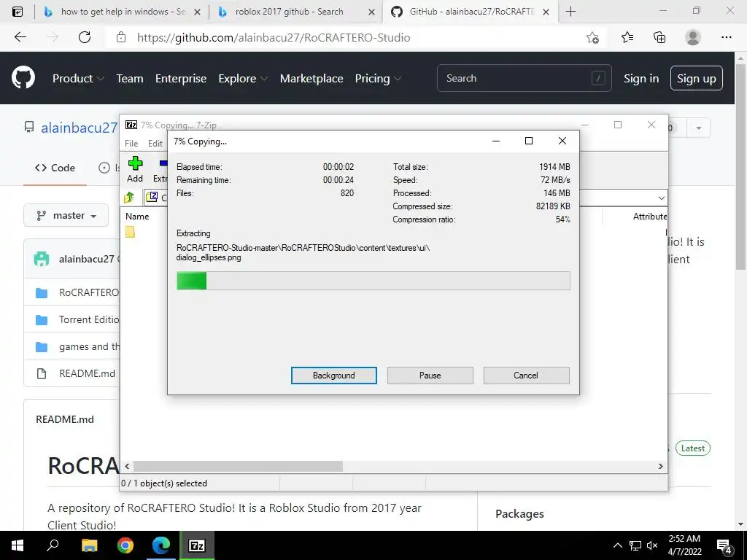The image size is (747, 560).
Task: Open the File menu in 7-Zip
Action: [131, 144]
